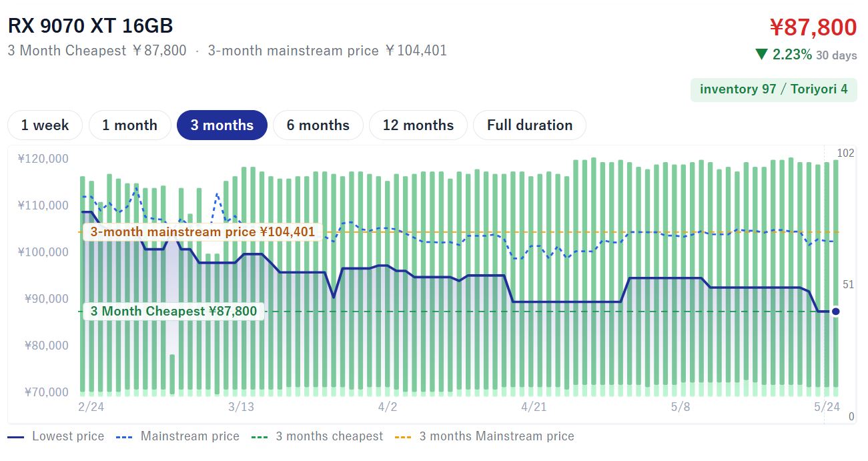Switch to the 12 months range
This screenshot has width=868, height=461.
418,125
